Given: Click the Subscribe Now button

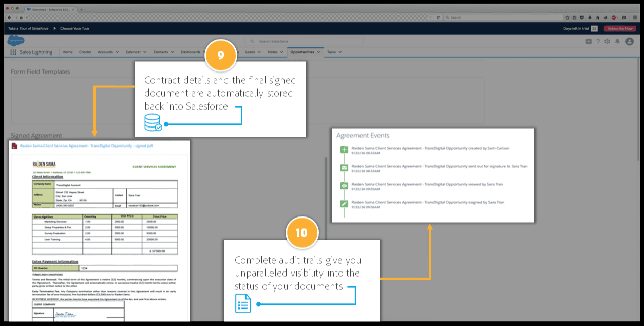Looking at the screenshot, I should (x=620, y=29).
